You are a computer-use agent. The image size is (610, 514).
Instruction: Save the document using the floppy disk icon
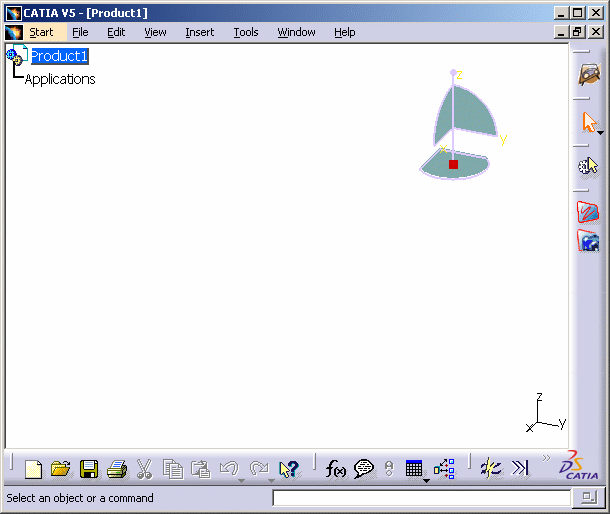(89, 469)
